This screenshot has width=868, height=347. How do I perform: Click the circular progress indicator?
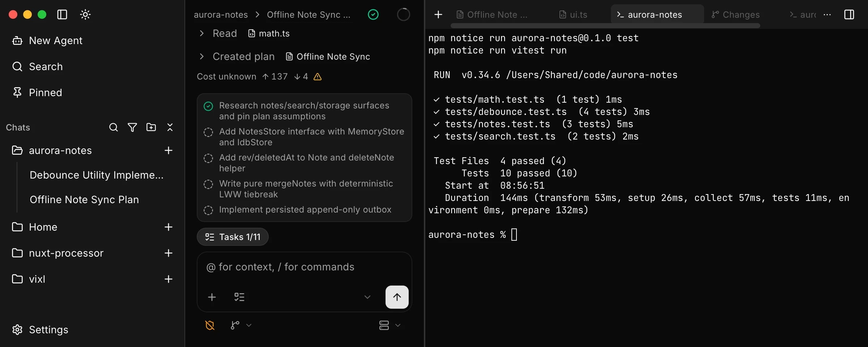tap(404, 14)
